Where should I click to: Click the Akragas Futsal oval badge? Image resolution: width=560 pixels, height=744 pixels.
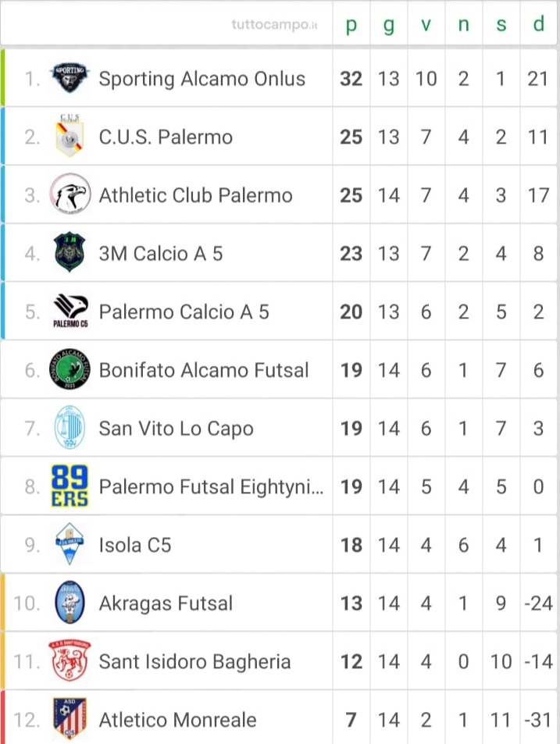tap(70, 603)
